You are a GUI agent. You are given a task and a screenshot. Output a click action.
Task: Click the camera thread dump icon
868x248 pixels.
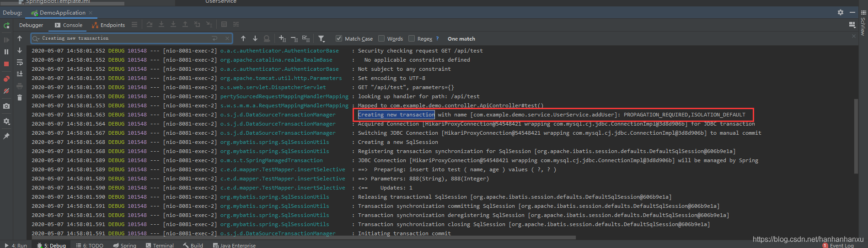pyautogui.click(x=6, y=106)
